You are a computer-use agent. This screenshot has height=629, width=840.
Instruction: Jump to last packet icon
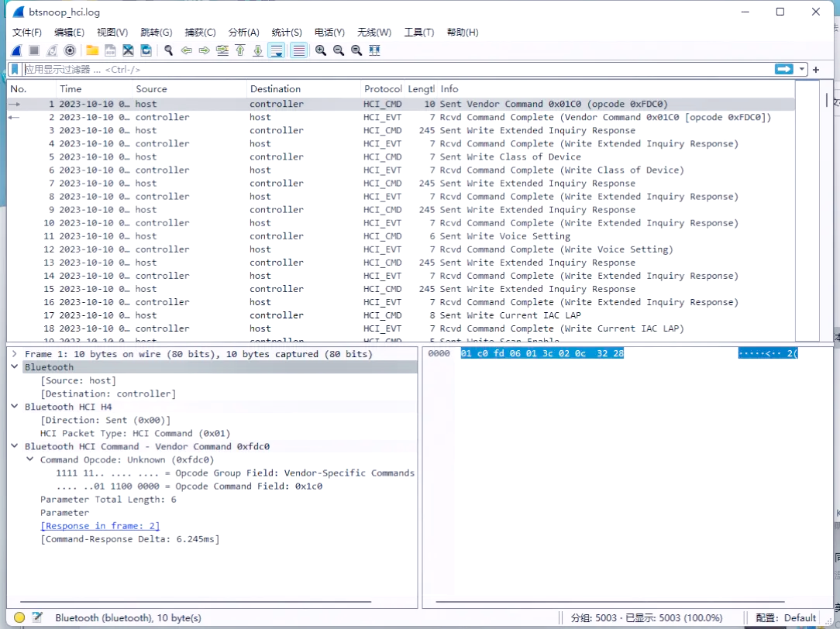coord(258,50)
